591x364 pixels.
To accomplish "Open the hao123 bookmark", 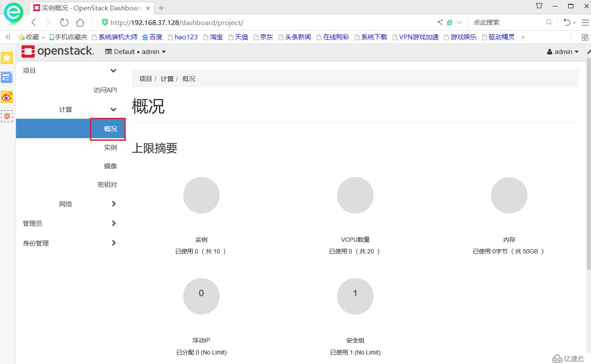I will (x=183, y=37).
